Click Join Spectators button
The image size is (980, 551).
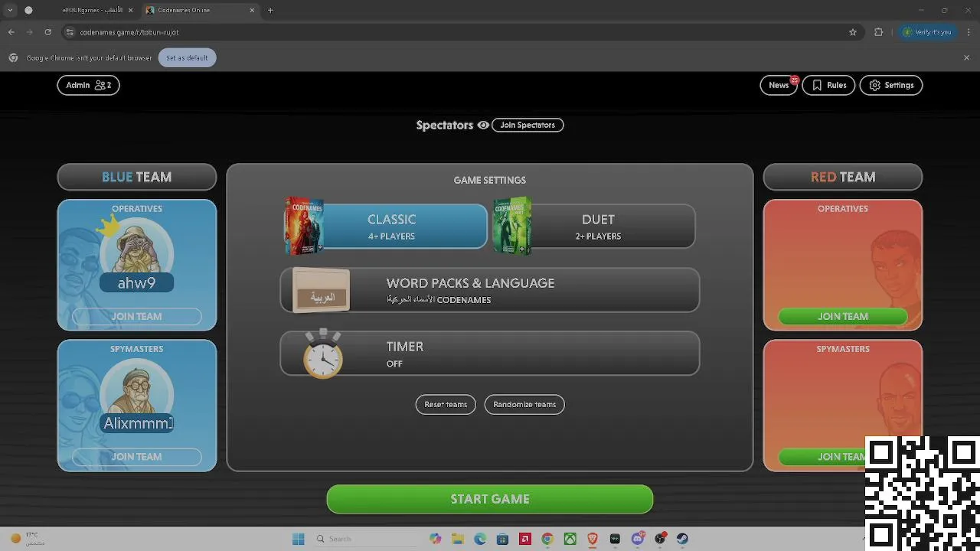528,125
